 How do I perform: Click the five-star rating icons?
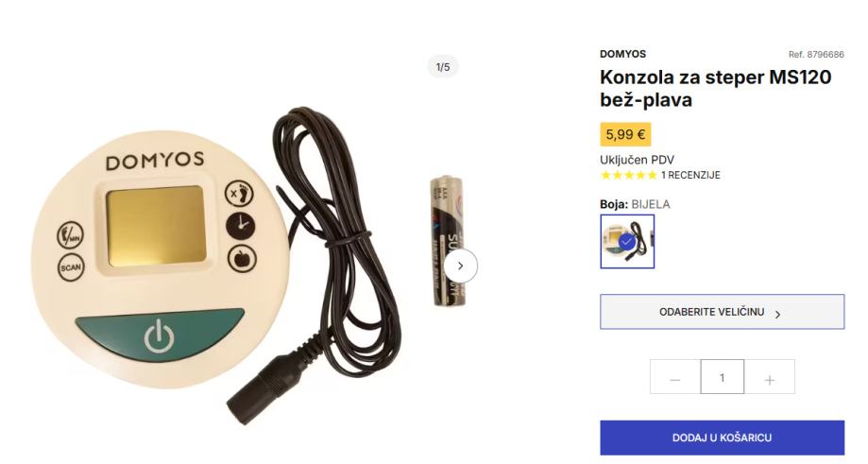coord(629,176)
